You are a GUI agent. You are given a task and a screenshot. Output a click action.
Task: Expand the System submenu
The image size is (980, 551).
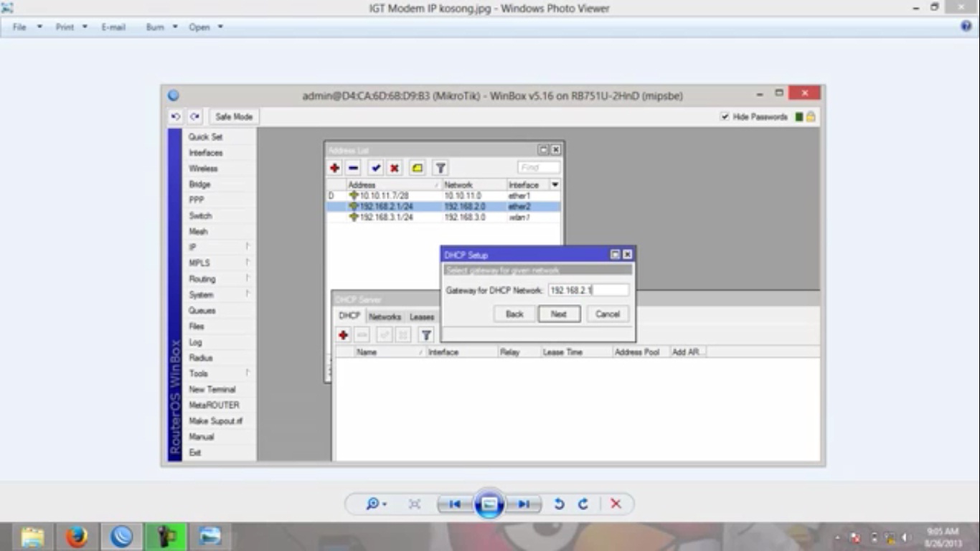220,294
